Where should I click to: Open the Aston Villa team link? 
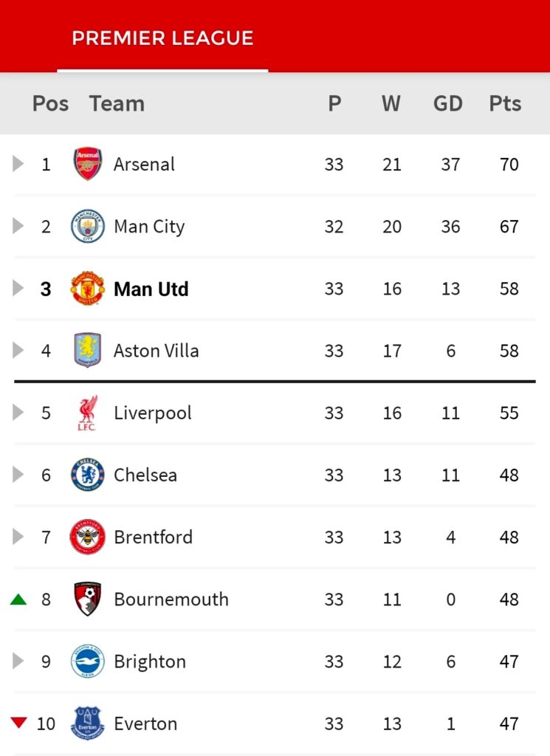point(157,351)
